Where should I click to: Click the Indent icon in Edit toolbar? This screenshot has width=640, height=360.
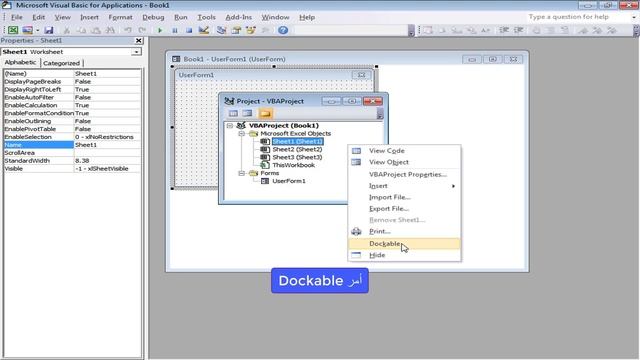tap(504, 30)
